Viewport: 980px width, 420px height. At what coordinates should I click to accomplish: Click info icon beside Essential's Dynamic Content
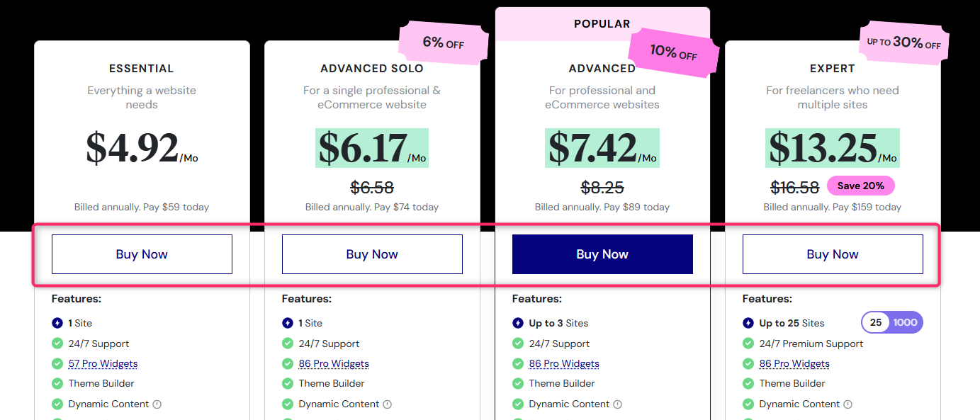pos(157,404)
